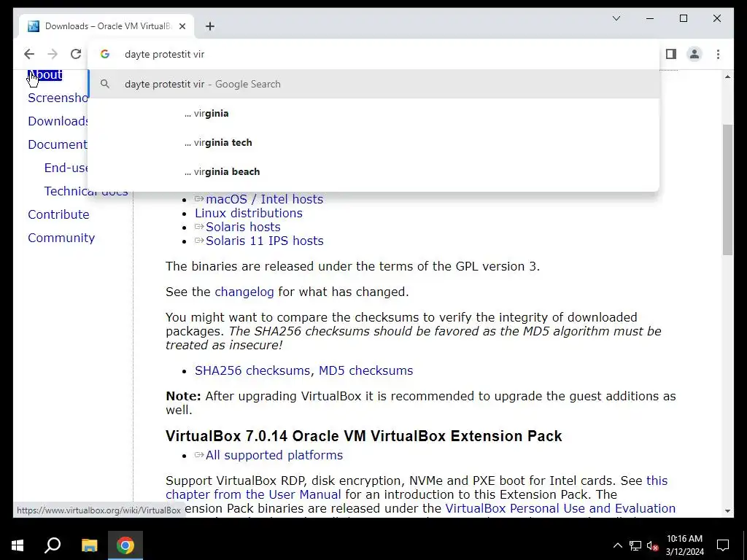Image resolution: width=747 pixels, height=560 pixels.
Task: Click the scrollbar down arrow
Action: [727, 511]
